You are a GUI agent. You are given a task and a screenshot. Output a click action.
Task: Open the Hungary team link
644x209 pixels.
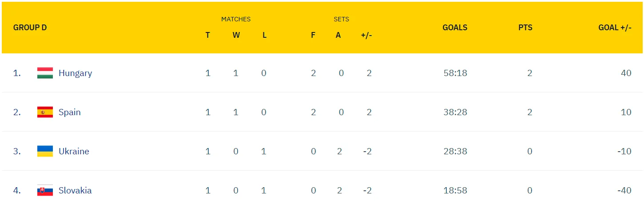[75, 73]
